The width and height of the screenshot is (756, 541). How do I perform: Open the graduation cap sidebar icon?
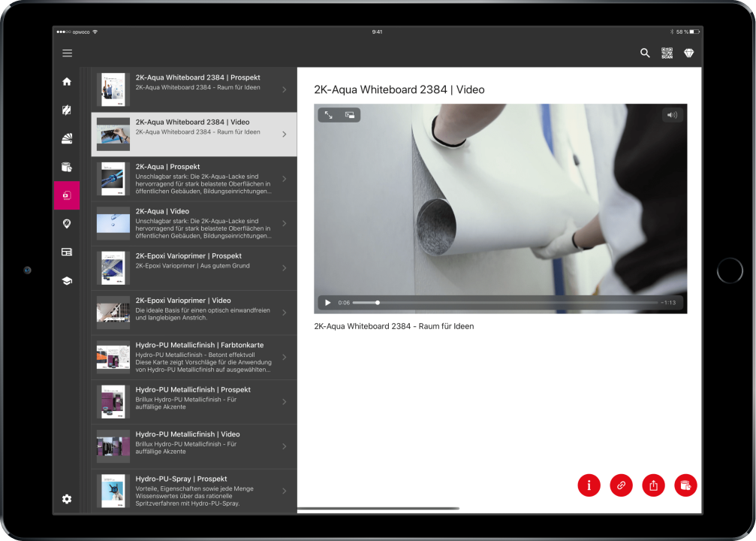(67, 281)
